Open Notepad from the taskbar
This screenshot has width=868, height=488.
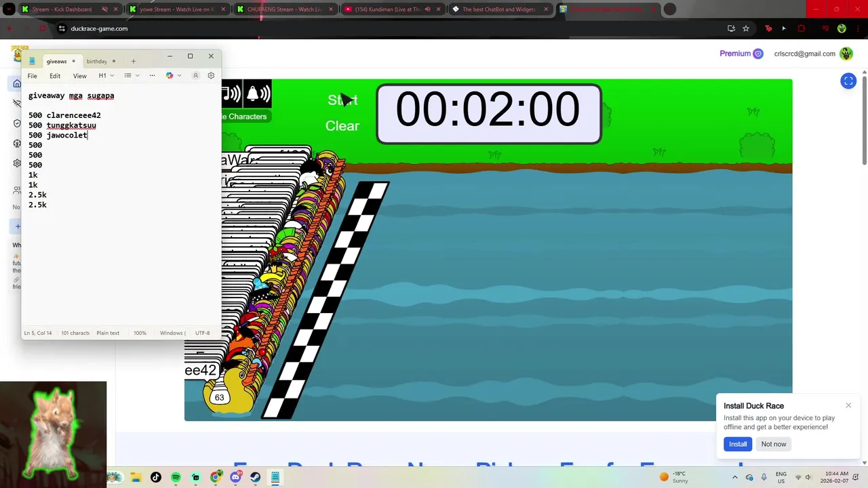click(x=275, y=477)
